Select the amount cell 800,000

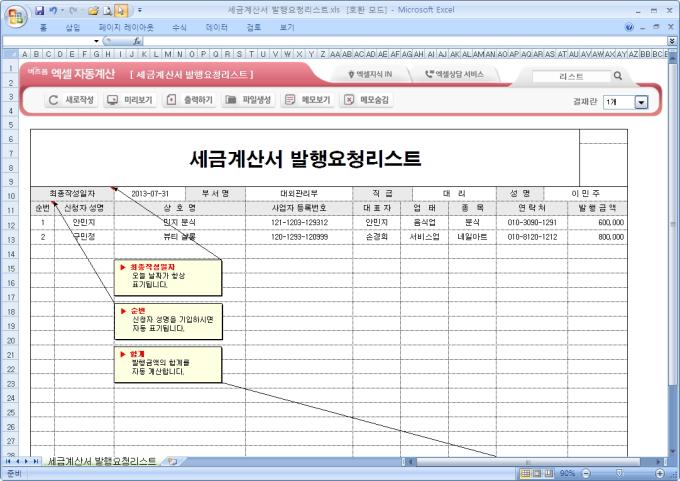coord(597,237)
